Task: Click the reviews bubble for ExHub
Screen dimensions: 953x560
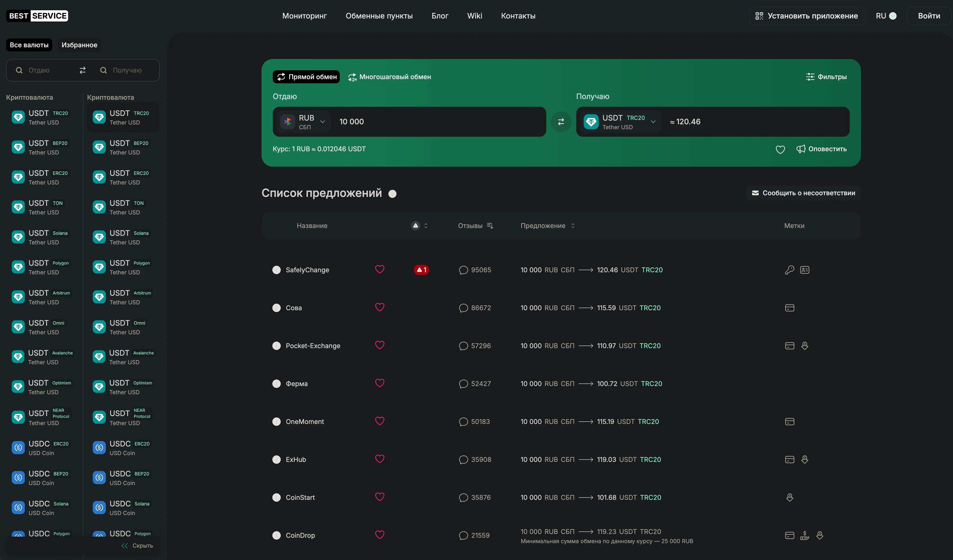Action: click(463, 459)
